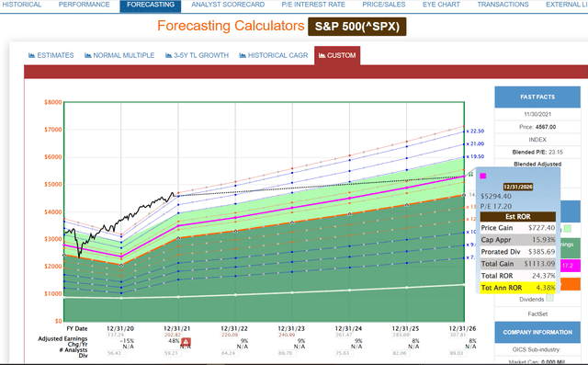This screenshot has height=365, width=588.
Task: Select the HISTORICAL CAGR calculator tab
Action: pos(274,55)
